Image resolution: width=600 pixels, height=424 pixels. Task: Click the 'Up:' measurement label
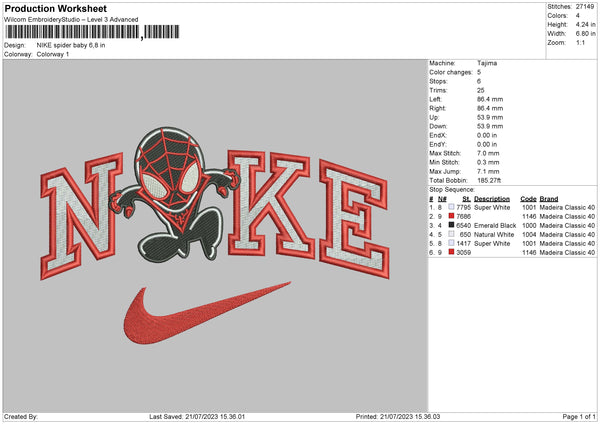tap(434, 117)
